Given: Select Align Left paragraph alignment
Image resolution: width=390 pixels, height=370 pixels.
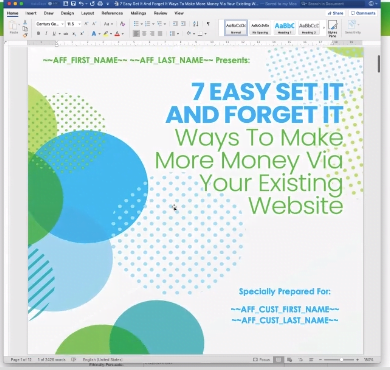Looking at the screenshot, I should 136,34.
